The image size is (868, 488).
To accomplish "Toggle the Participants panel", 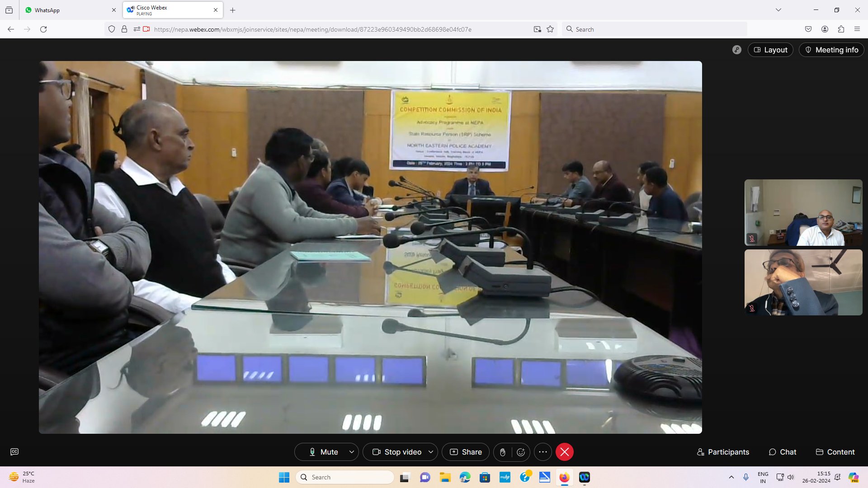I will [x=723, y=452].
